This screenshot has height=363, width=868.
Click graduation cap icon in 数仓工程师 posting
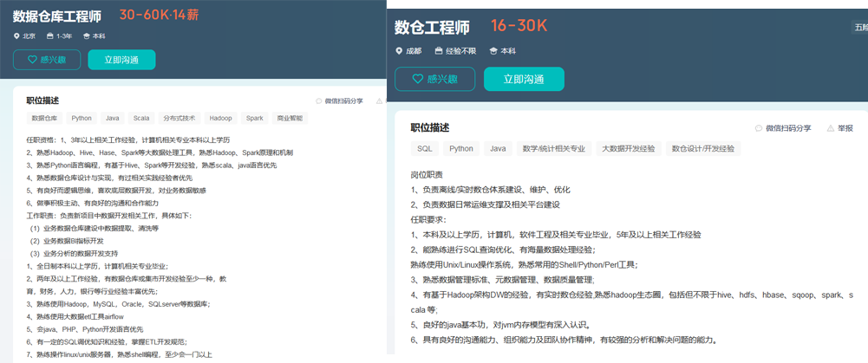point(493,51)
